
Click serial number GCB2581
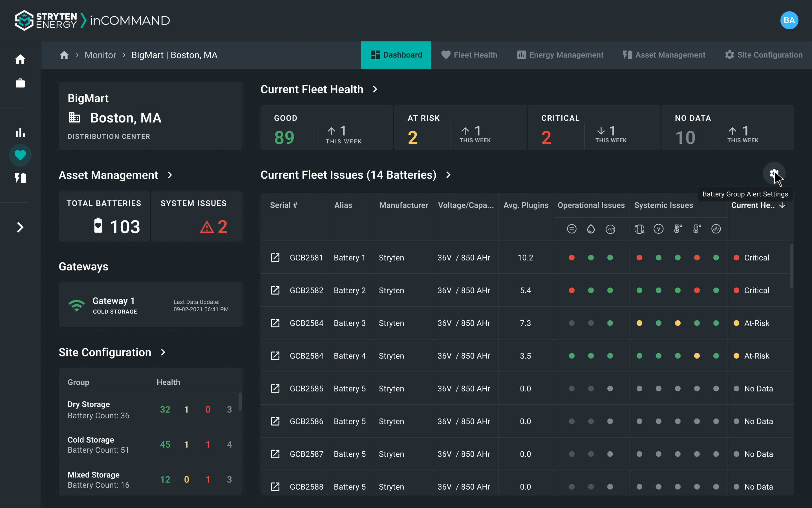pyautogui.click(x=306, y=257)
